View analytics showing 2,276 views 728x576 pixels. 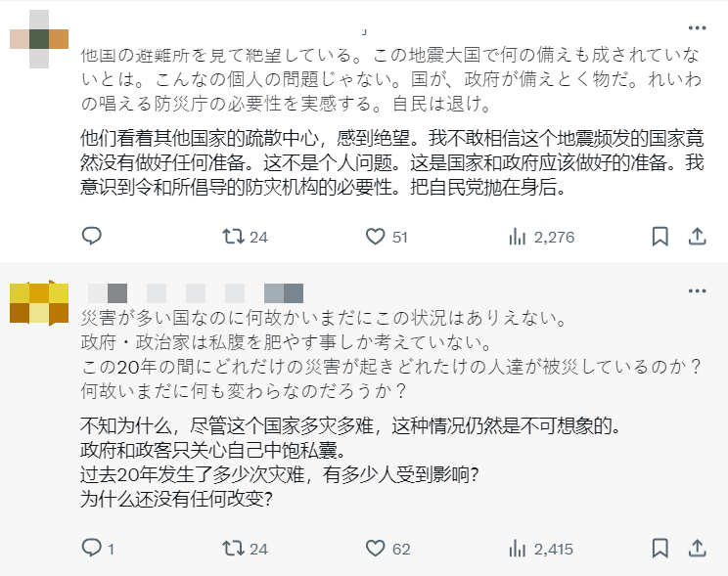click(x=518, y=237)
